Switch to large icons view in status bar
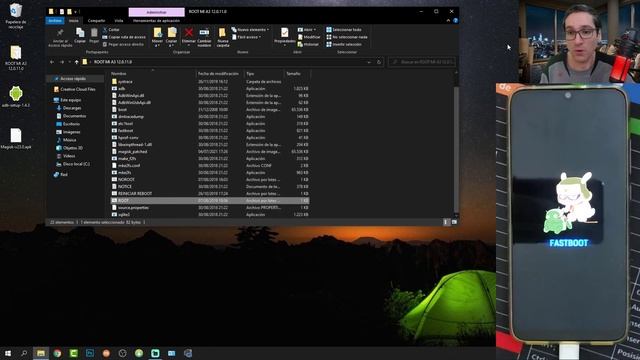The image size is (640, 360). click(x=454, y=222)
